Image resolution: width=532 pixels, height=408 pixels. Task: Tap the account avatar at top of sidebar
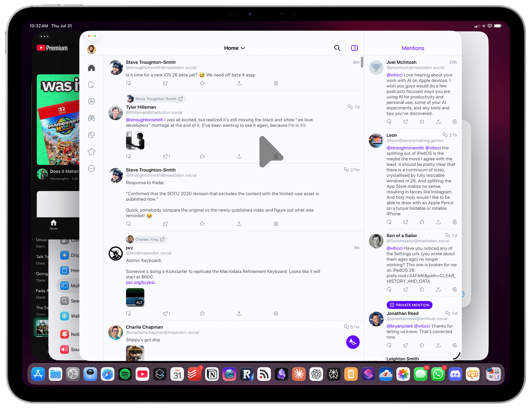tap(91, 49)
